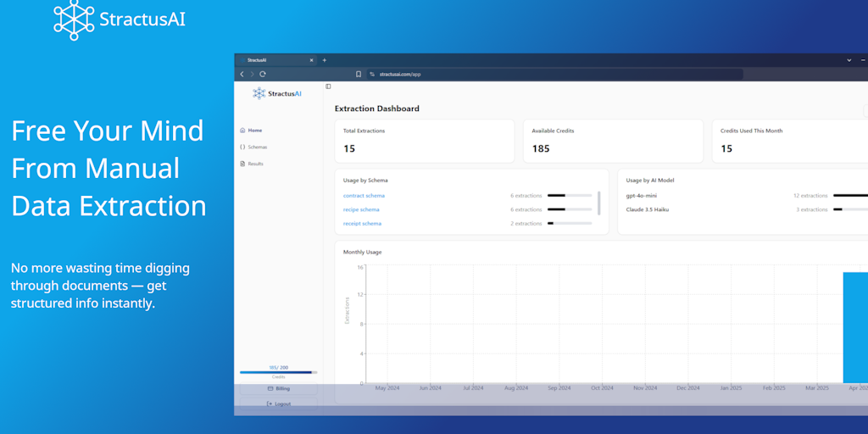Click the bookmark icon beside the address bar
This screenshot has height=434, width=868.
tap(359, 75)
